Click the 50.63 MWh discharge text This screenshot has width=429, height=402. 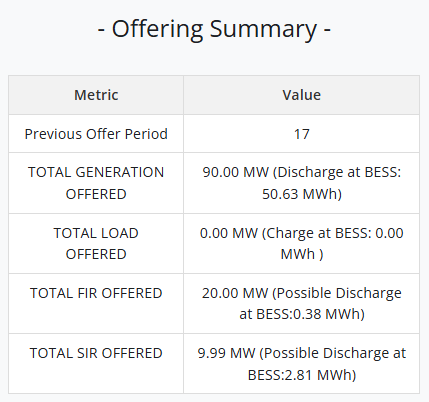[x=300, y=194]
